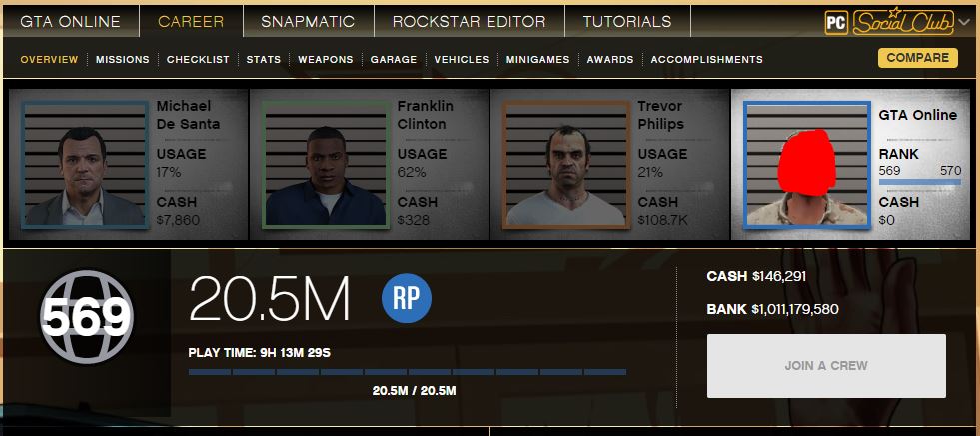
Task: Open the Missions sub-menu
Action: point(123,59)
